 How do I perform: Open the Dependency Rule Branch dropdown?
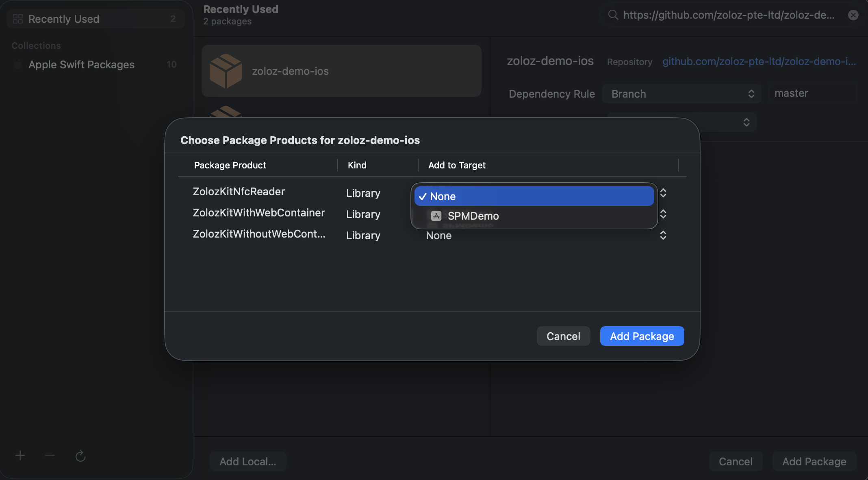682,94
